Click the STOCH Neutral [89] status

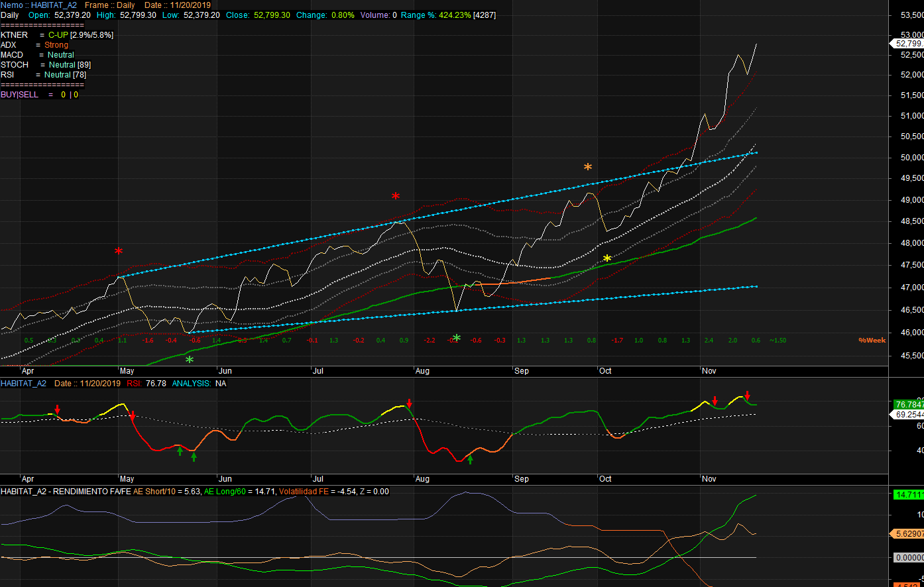click(x=46, y=64)
